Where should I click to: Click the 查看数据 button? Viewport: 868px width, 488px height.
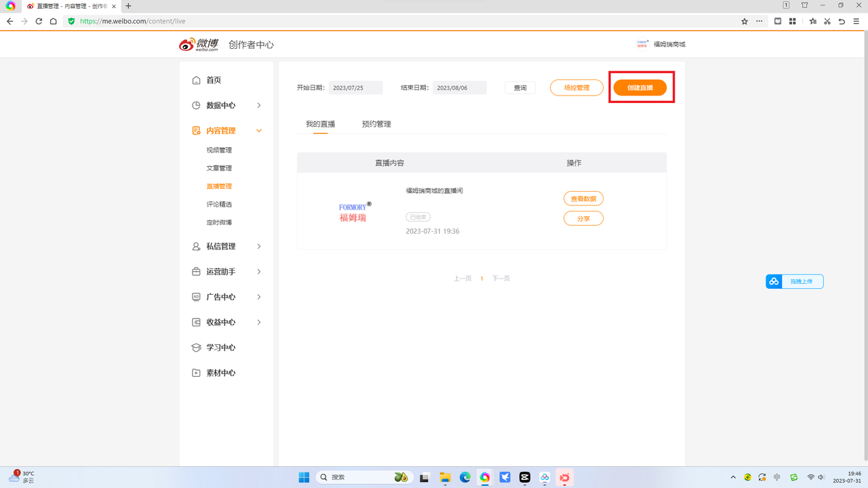tap(583, 199)
